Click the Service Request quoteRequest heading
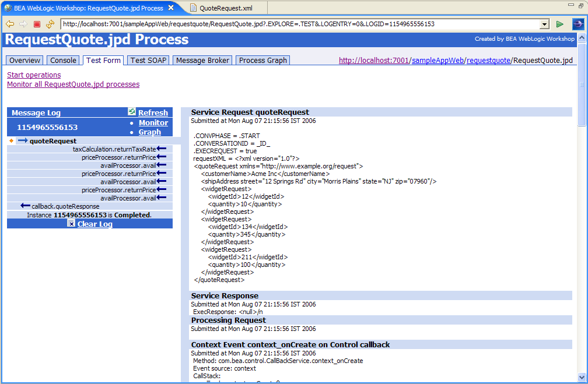The width and height of the screenshot is (588, 384). pos(250,112)
